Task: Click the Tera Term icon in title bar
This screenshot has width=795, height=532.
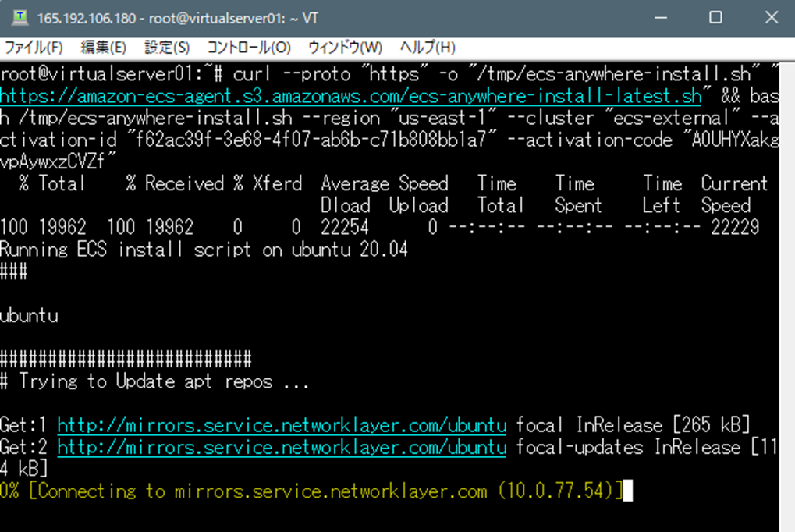Action: pyautogui.click(x=20, y=18)
